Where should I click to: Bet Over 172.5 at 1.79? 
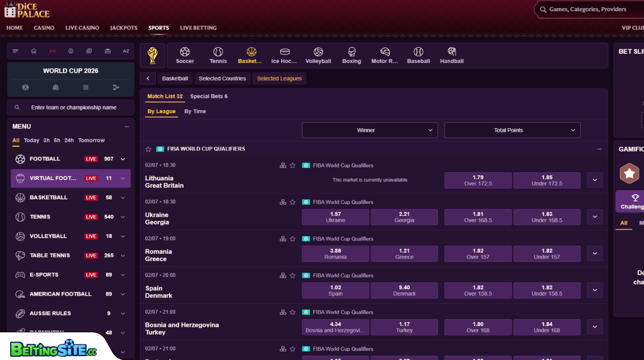pyautogui.click(x=478, y=180)
